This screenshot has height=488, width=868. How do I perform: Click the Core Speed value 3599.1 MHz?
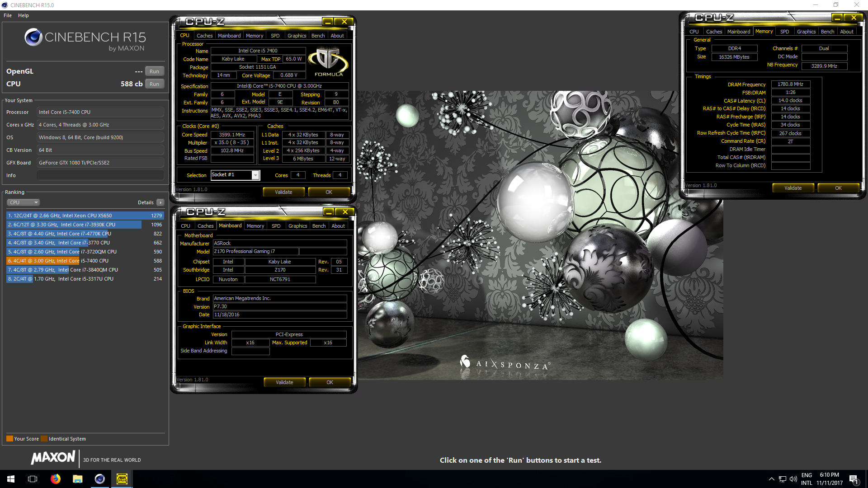tap(232, 135)
